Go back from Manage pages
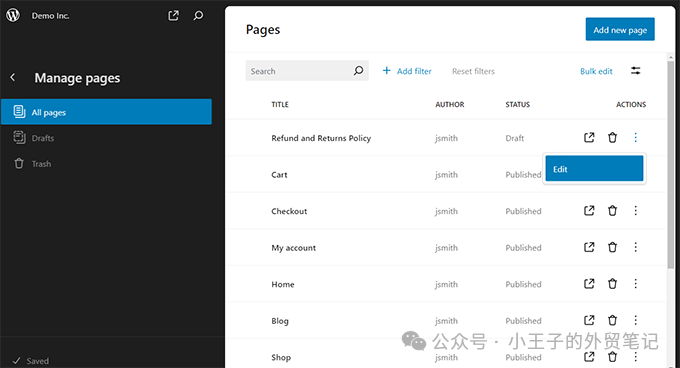The height and width of the screenshot is (368, 680). point(13,78)
